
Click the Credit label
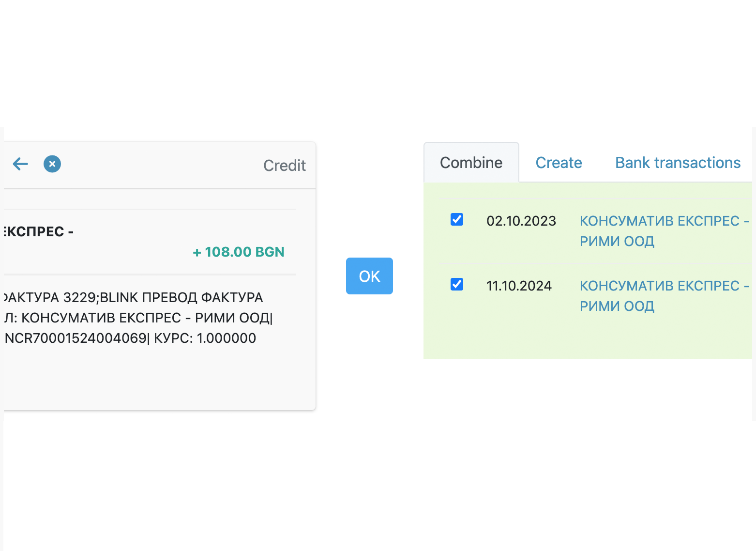[x=285, y=166]
